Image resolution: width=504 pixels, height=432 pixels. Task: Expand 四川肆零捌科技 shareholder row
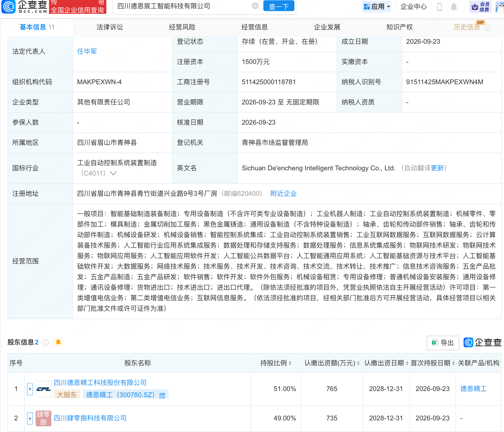(30, 418)
